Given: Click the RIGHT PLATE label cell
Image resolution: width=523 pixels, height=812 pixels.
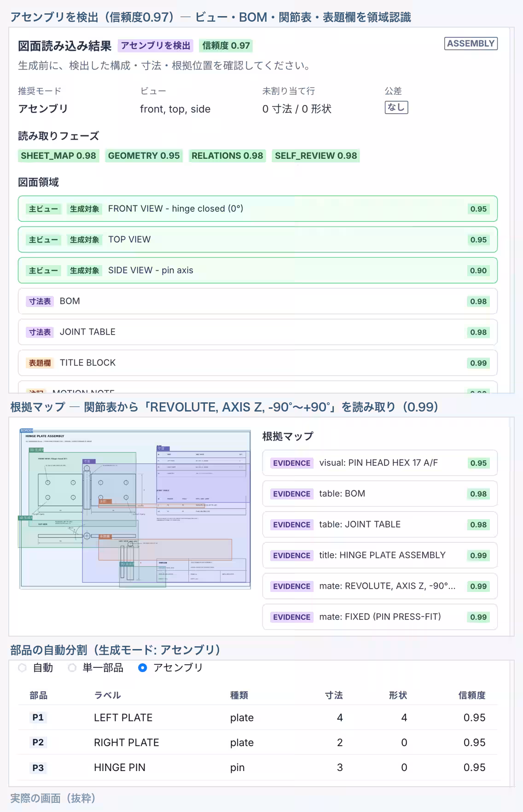Looking at the screenshot, I should tap(127, 742).
